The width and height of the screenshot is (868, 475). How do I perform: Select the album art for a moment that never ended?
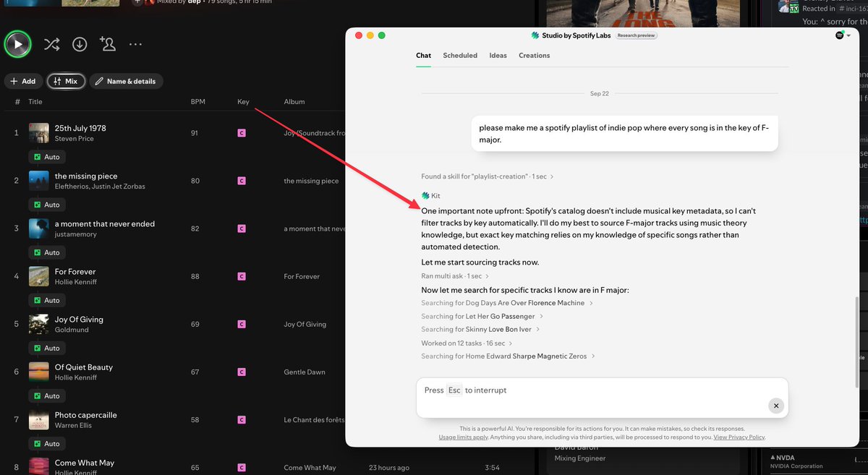(x=39, y=228)
